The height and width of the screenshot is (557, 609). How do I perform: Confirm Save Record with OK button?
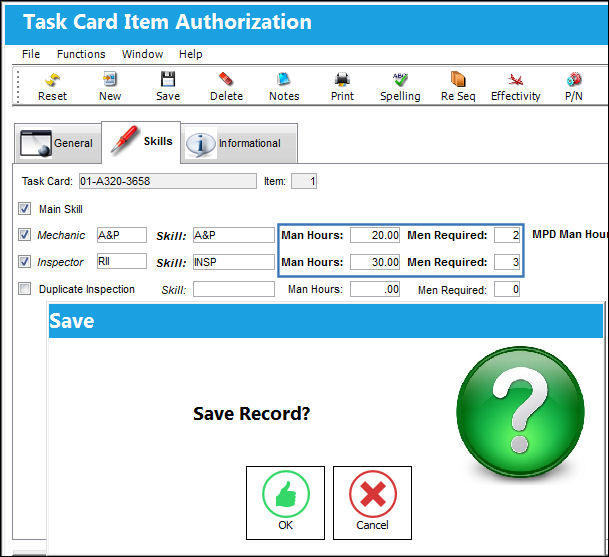tap(285, 503)
